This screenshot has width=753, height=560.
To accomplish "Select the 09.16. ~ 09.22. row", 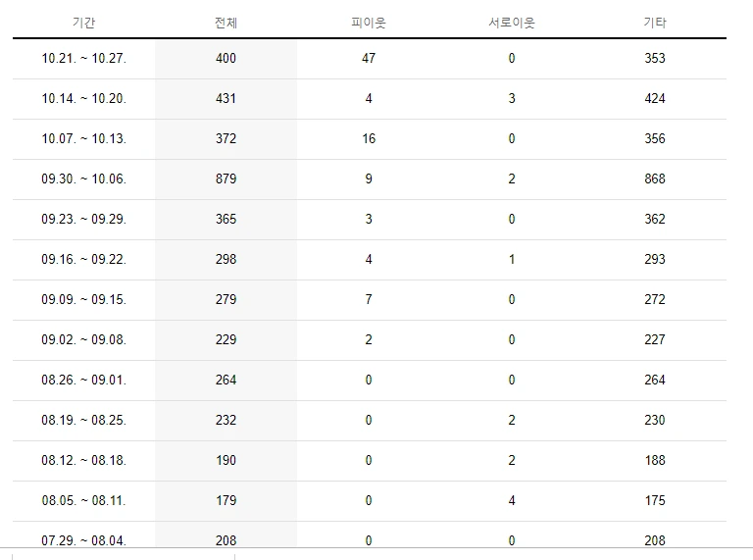I will tap(370, 259).
